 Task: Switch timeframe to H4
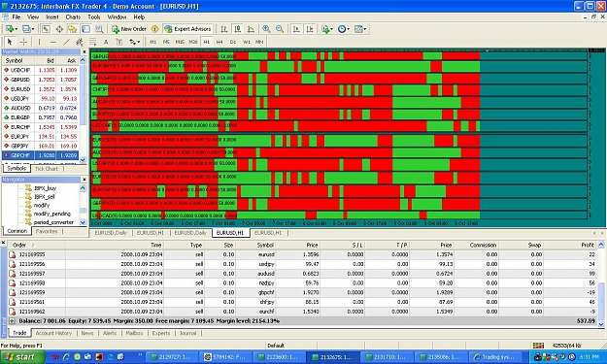click(x=219, y=42)
